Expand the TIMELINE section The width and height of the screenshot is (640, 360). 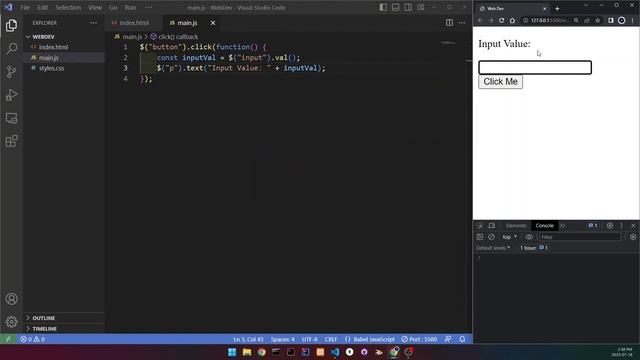[x=44, y=329]
